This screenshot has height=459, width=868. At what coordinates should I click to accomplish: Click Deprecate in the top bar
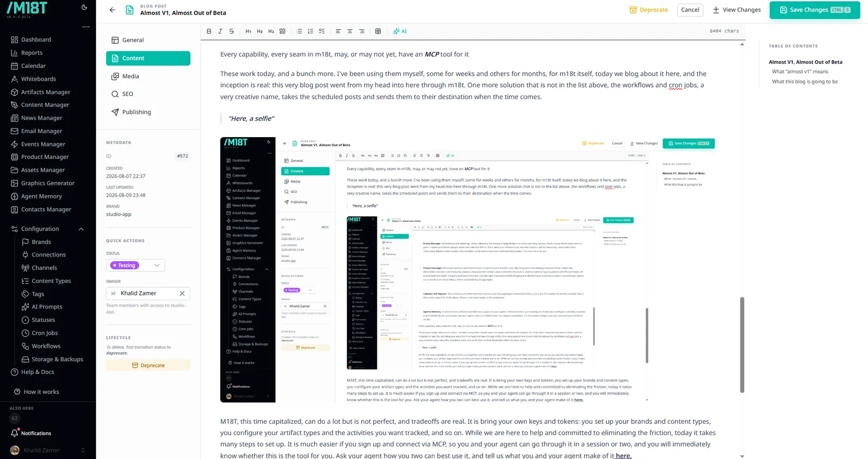click(649, 10)
